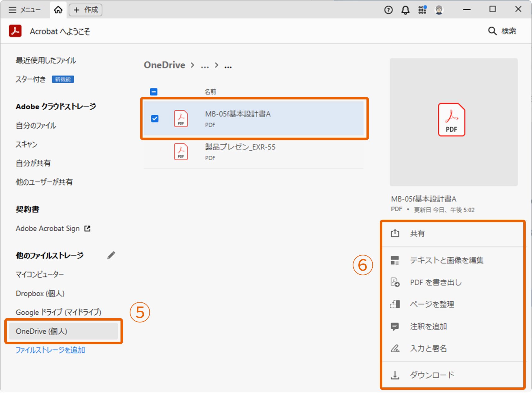Open 最近使用したファイル list
This screenshot has width=532, height=393.
[46, 61]
